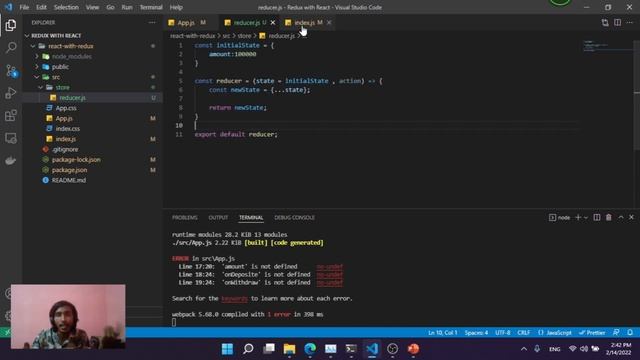Open the File menu
Image resolution: width=640 pixels, height=360 pixels.
[24, 7]
